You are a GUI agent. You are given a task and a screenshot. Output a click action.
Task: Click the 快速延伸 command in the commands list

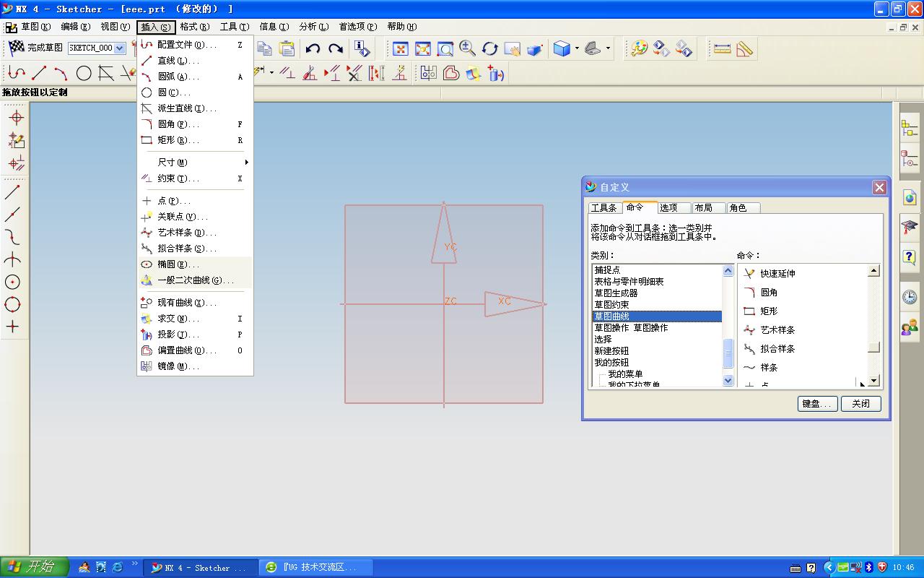777,274
